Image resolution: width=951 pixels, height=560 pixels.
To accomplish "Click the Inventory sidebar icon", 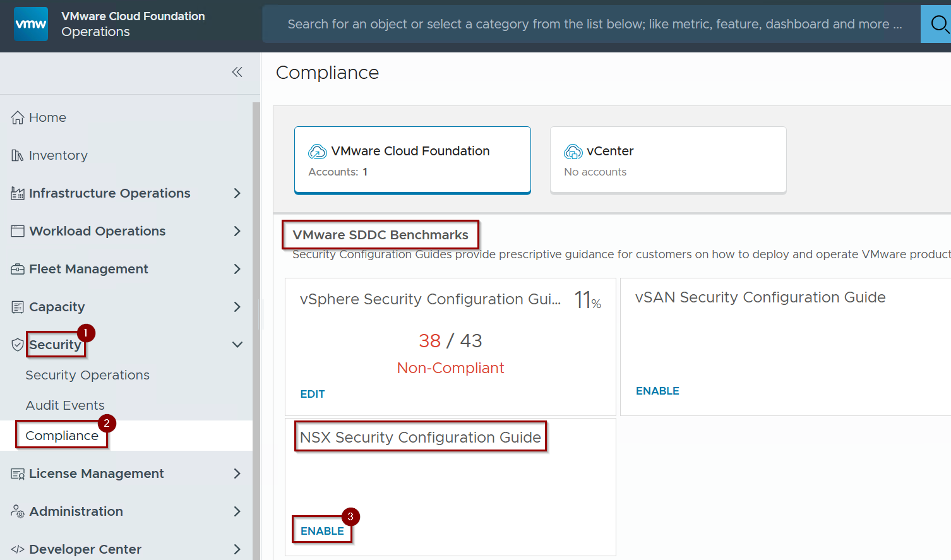I will [18, 155].
